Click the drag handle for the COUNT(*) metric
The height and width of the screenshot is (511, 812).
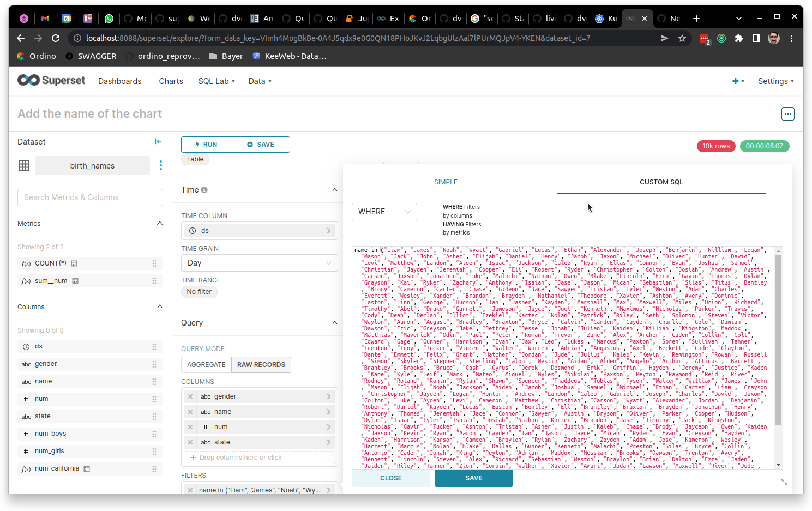154,263
